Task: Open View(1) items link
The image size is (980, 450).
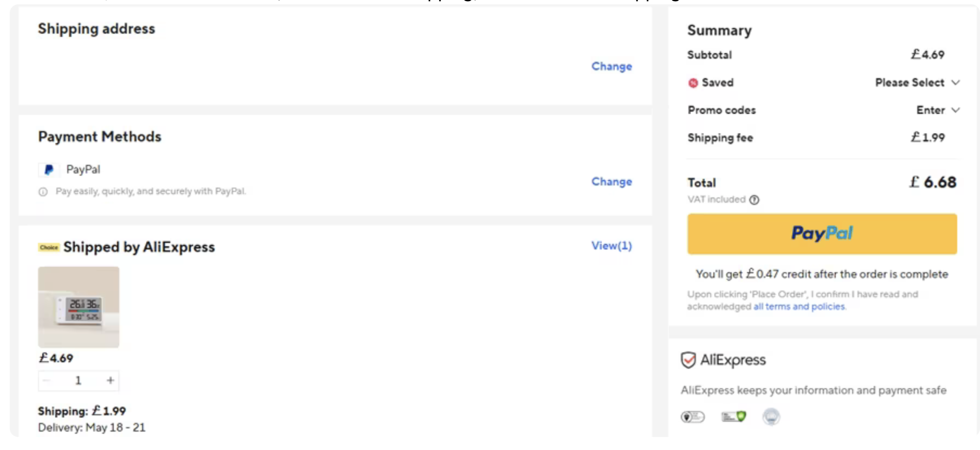Action: pyautogui.click(x=611, y=246)
